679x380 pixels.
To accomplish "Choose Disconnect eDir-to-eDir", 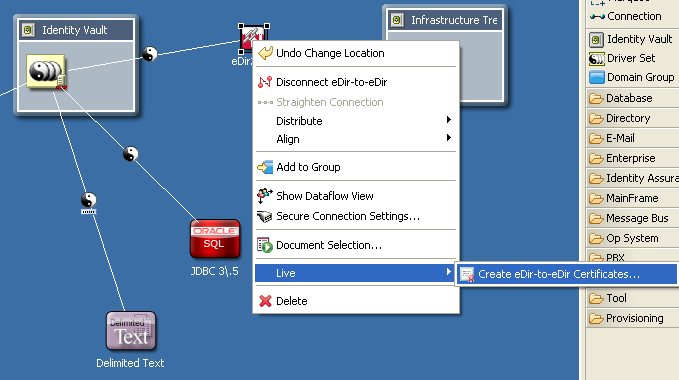I will click(x=356, y=82).
